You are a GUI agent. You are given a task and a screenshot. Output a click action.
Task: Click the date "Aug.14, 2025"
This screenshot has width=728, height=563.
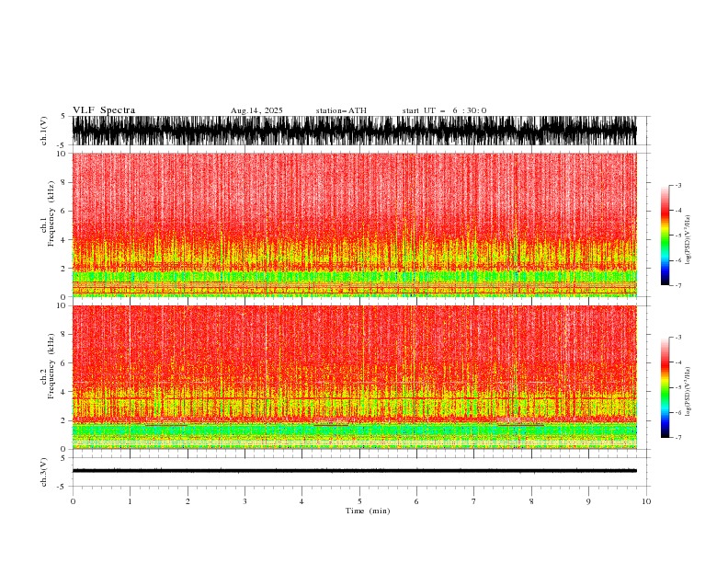coord(256,110)
